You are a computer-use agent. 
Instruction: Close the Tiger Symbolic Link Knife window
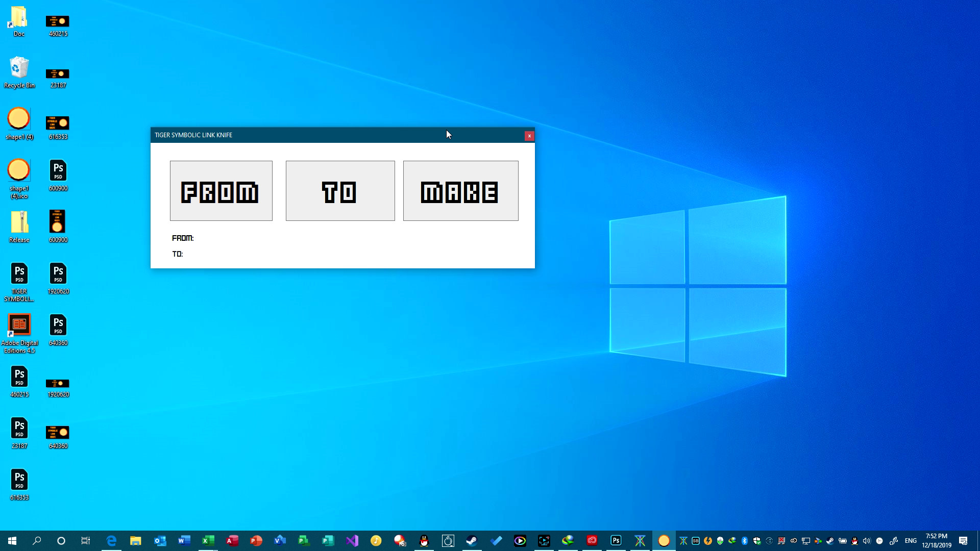point(529,136)
